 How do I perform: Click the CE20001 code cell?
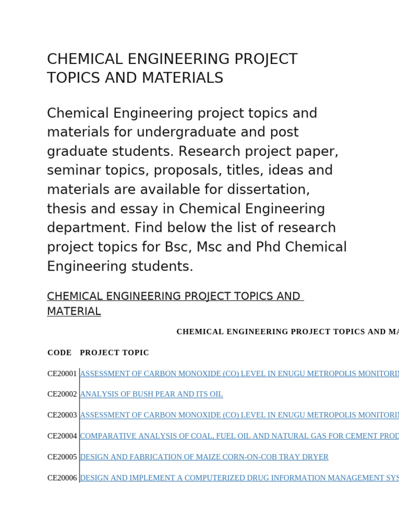[x=62, y=374]
